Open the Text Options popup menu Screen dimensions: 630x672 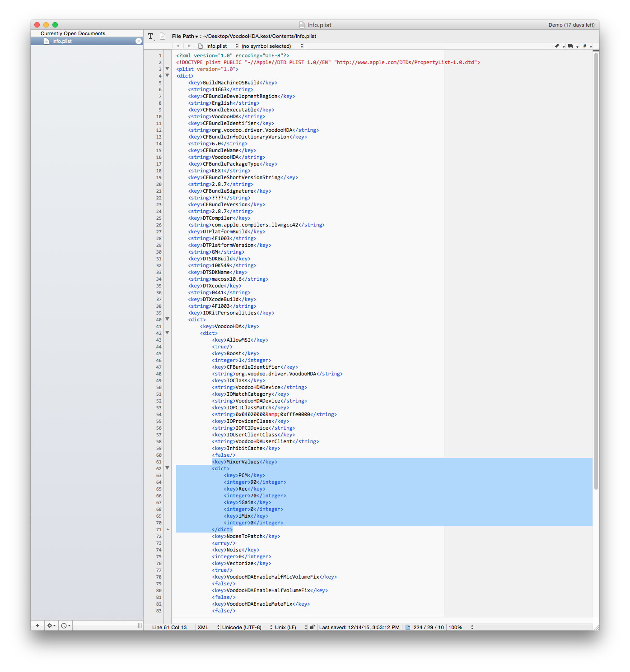[x=151, y=37]
